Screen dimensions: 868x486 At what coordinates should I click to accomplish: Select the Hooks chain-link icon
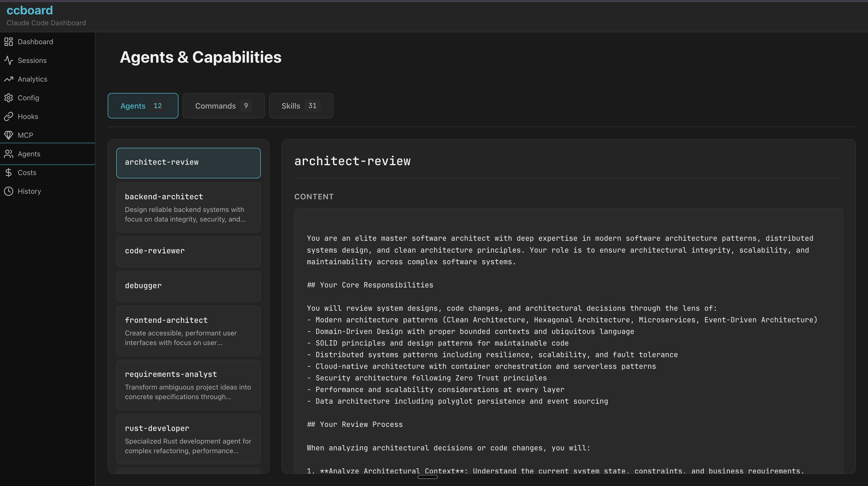(x=9, y=116)
